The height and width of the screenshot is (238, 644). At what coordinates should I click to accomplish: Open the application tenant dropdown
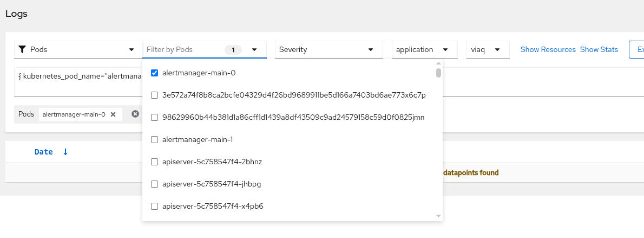click(425, 49)
